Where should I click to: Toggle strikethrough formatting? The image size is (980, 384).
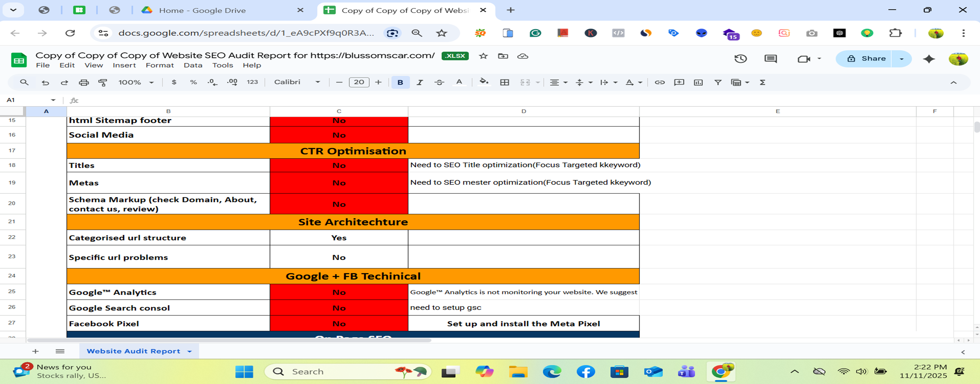(439, 82)
